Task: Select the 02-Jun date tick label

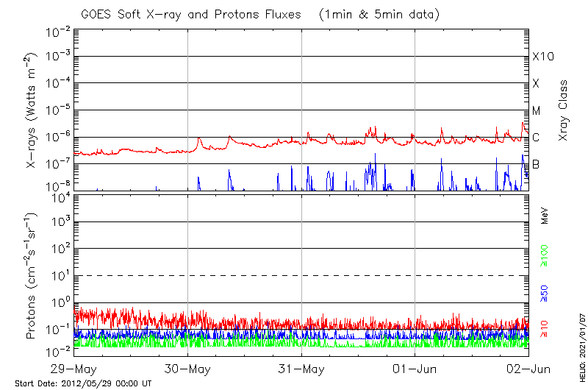Action: coord(528,368)
